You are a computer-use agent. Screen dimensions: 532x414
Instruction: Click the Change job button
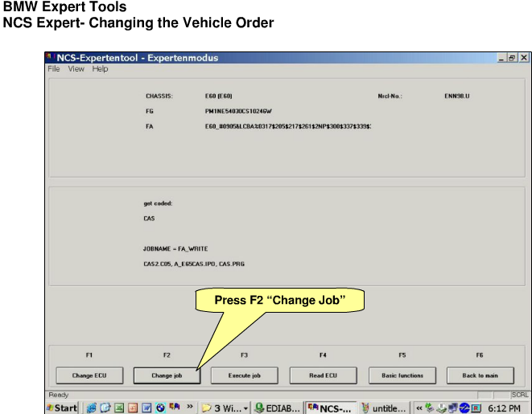coord(167,375)
